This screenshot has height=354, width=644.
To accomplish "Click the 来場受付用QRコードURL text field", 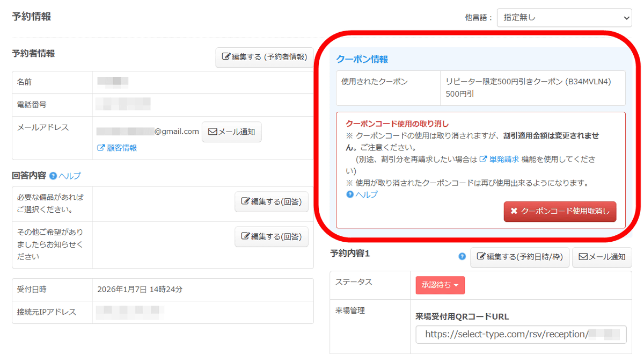I will [521, 334].
